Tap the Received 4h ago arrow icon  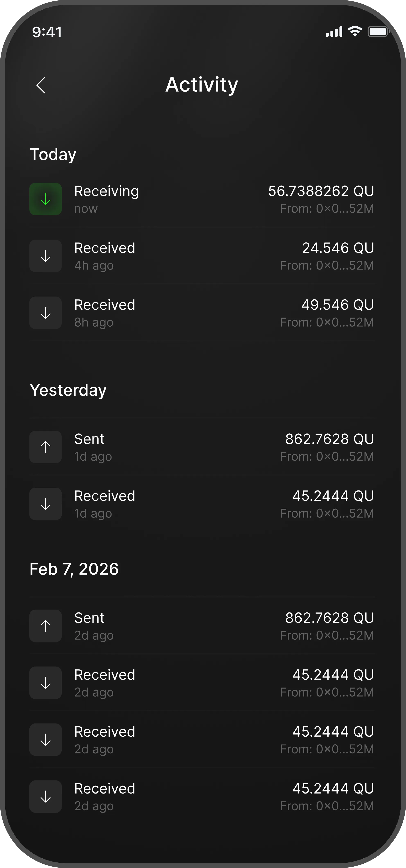tap(45, 256)
